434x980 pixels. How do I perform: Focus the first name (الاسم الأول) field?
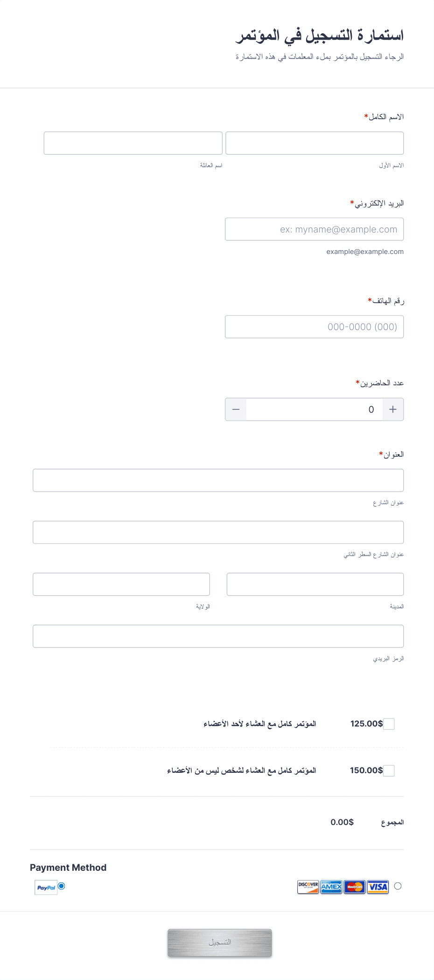click(315, 143)
